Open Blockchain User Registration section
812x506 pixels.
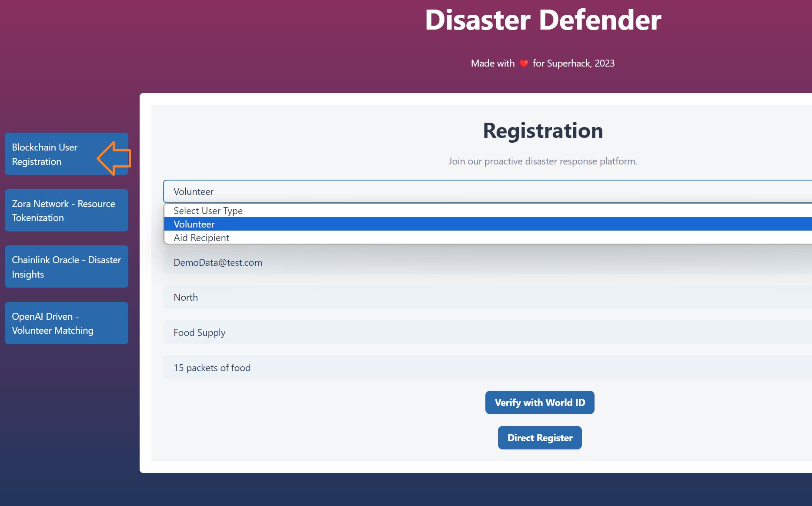67,154
